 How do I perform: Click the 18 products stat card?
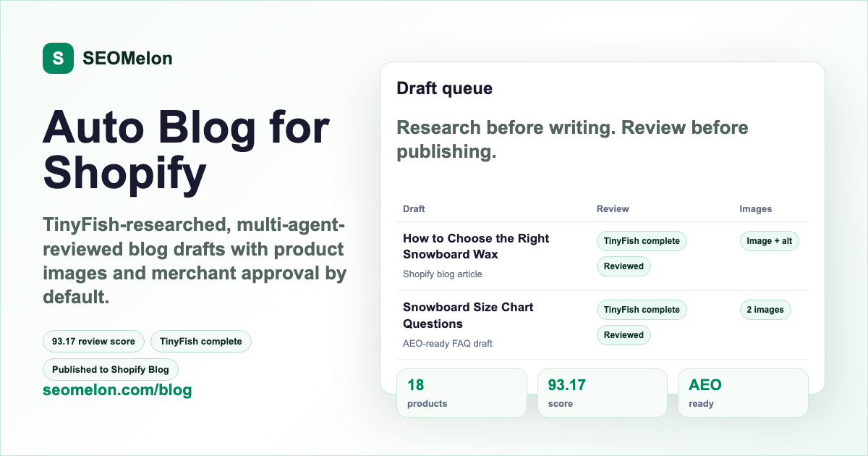[x=462, y=393]
